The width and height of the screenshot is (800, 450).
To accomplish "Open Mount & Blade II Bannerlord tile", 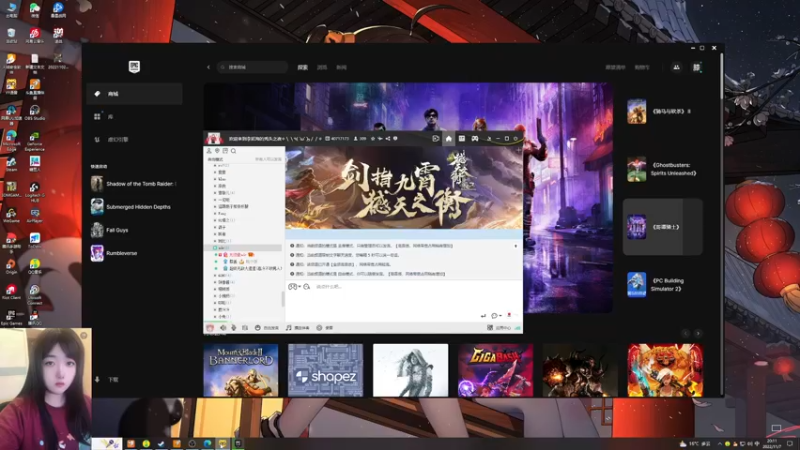I will (x=241, y=370).
